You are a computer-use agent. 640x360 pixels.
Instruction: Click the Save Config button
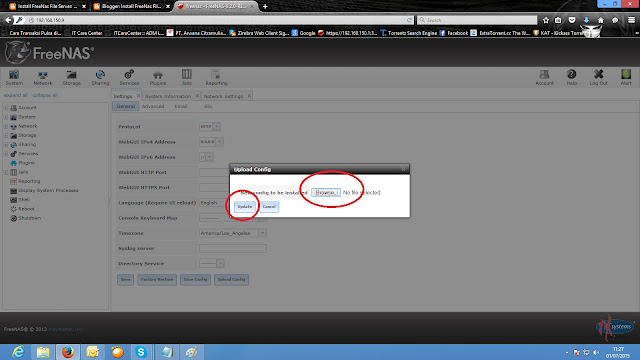tap(196, 280)
